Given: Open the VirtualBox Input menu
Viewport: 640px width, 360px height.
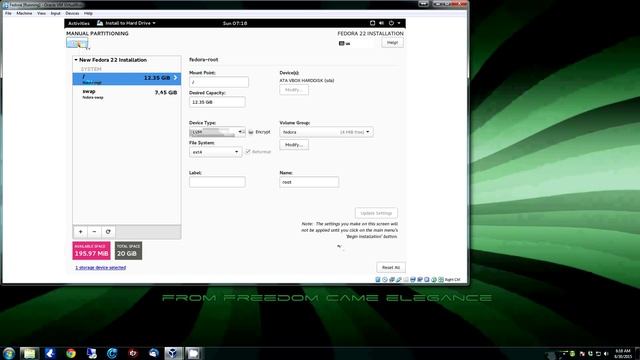Looking at the screenshot, I should 56,13.
